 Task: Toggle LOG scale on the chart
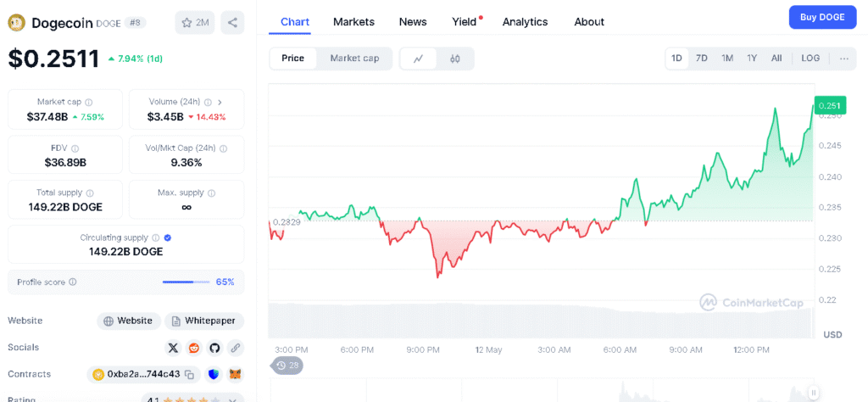(x=810, y=59)
